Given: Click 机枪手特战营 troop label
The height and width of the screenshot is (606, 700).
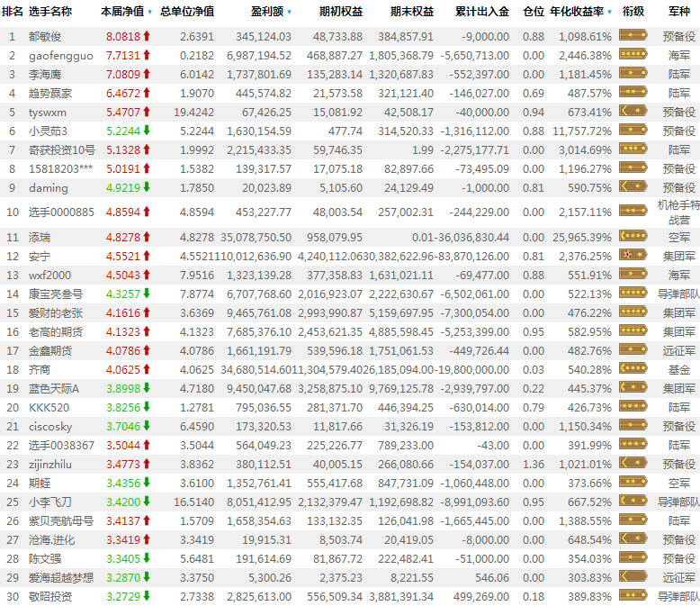Looking at the screenshot, I should click(x=678, y=213).
